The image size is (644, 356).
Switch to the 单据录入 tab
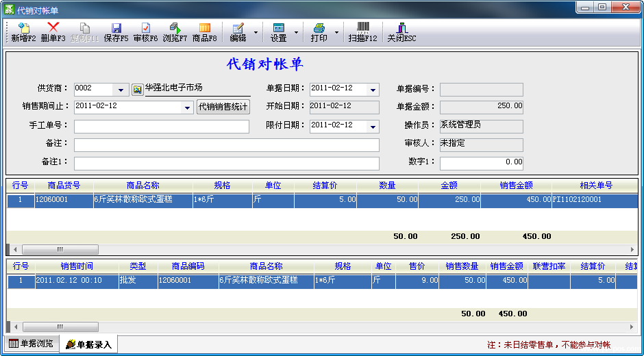(x=88, y=344)
